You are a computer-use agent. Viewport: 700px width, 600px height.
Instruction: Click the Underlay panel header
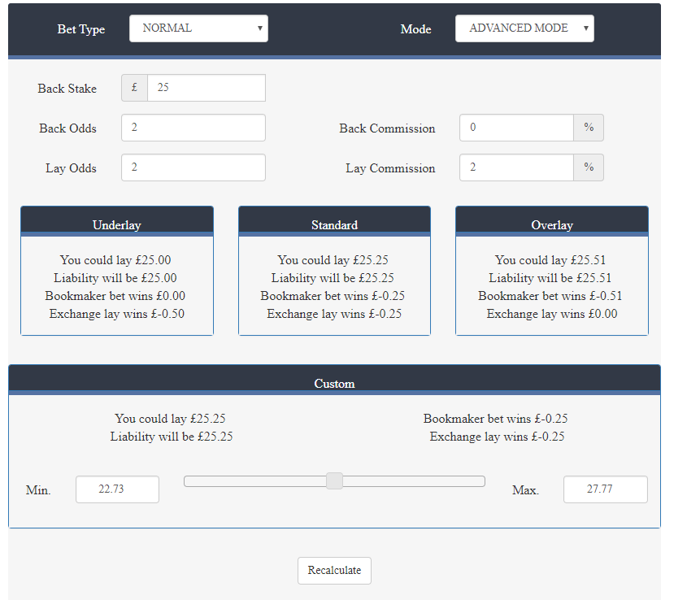[x=117, y=221]
